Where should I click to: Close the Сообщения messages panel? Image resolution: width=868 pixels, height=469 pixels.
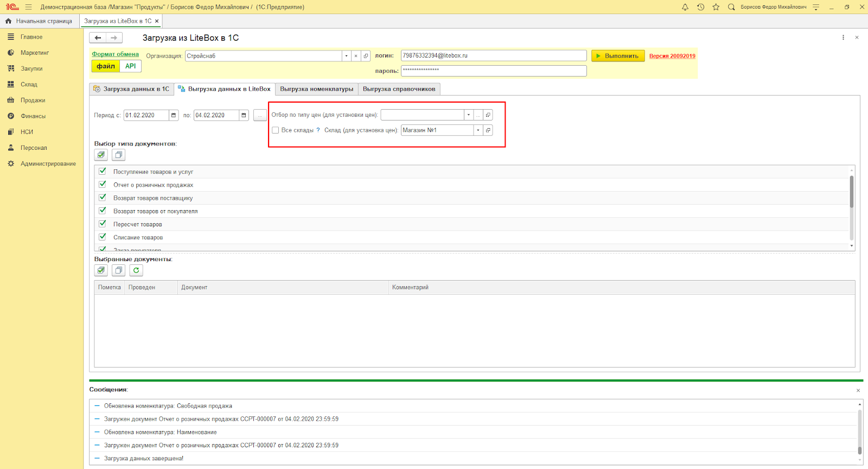pos(858,390)
